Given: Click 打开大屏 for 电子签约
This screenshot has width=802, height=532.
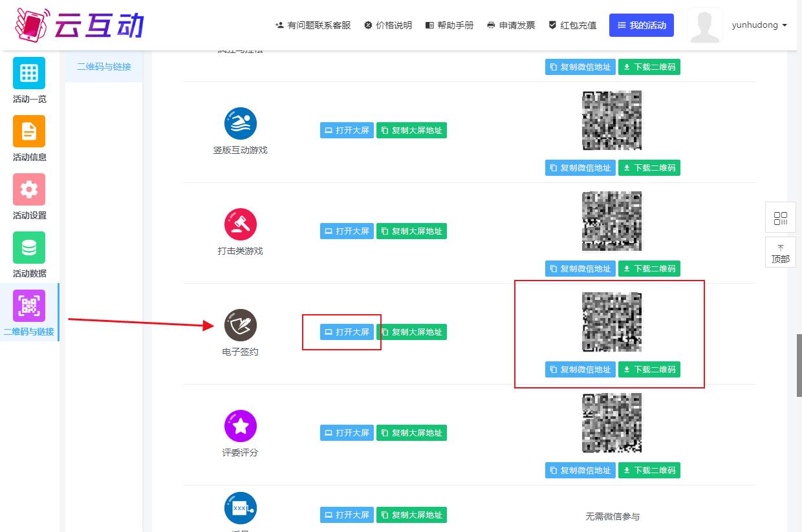Looking at the screenshot, I should tap(347, 332).
